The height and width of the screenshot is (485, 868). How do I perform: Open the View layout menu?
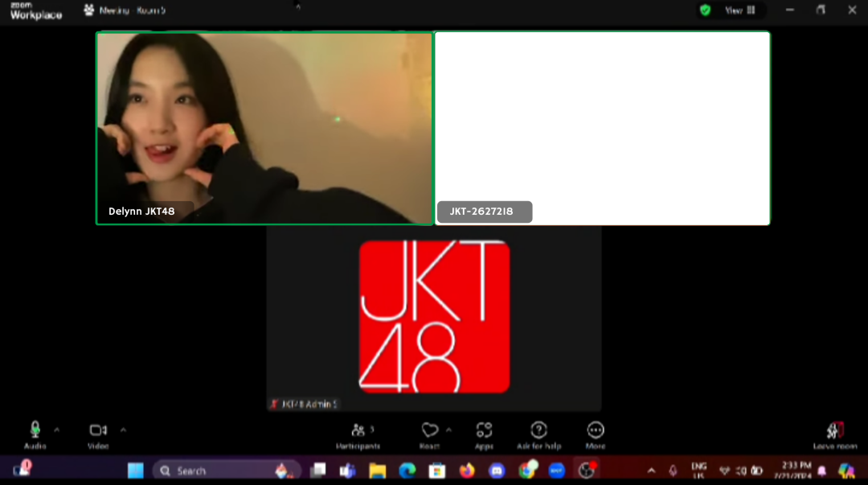(x=740, y=10)
